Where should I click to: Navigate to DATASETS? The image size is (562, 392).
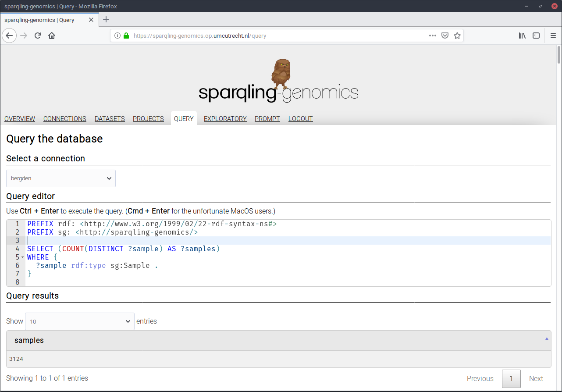pos(110,119)
